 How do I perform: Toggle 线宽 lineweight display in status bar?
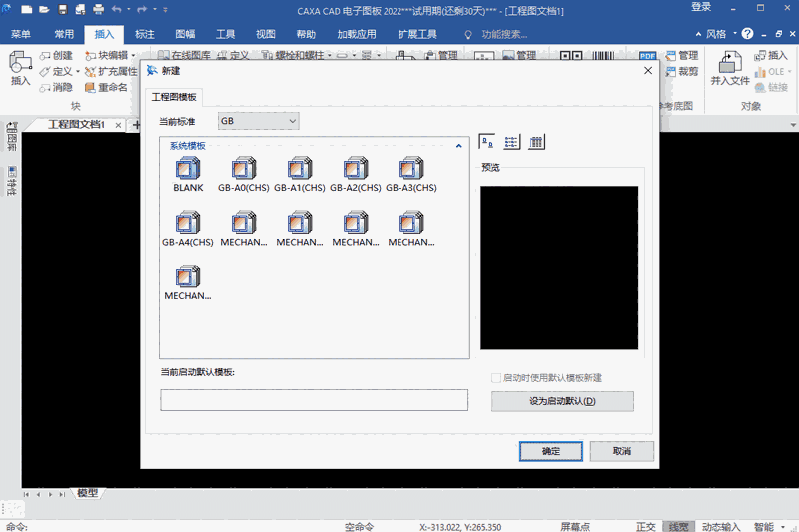[x=679, y=527]
